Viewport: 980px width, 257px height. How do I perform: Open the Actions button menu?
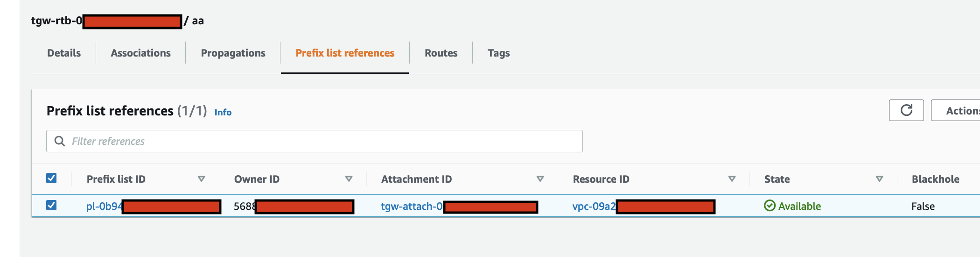pos(955,110)
